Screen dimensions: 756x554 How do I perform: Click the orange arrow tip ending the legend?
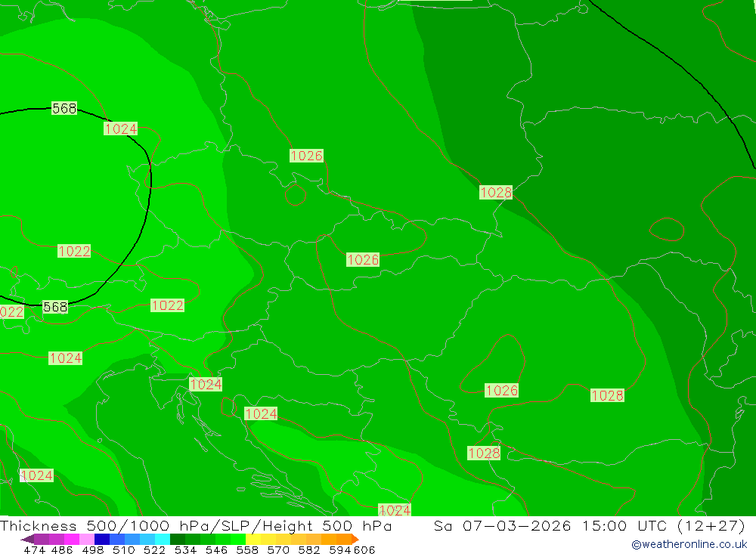[x=355, y=539]
